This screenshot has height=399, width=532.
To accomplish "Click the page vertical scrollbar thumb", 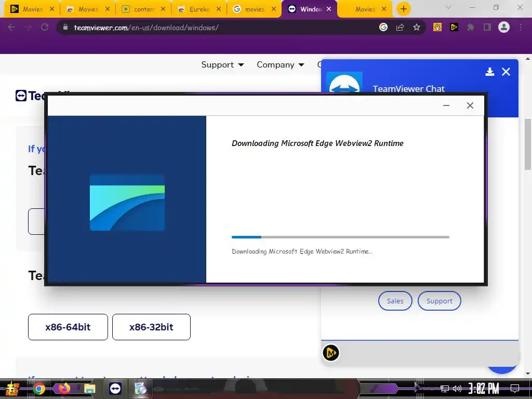I will tap(528, 144).
